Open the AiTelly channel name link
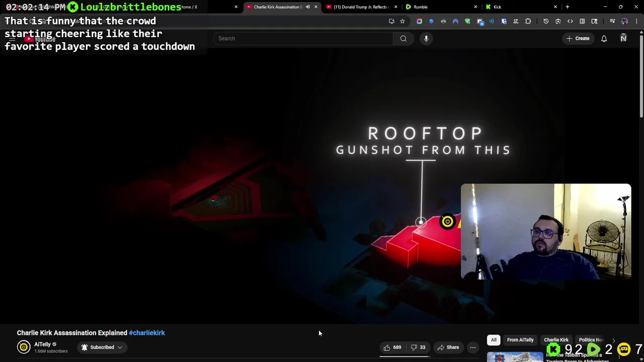 pos(42,344)
